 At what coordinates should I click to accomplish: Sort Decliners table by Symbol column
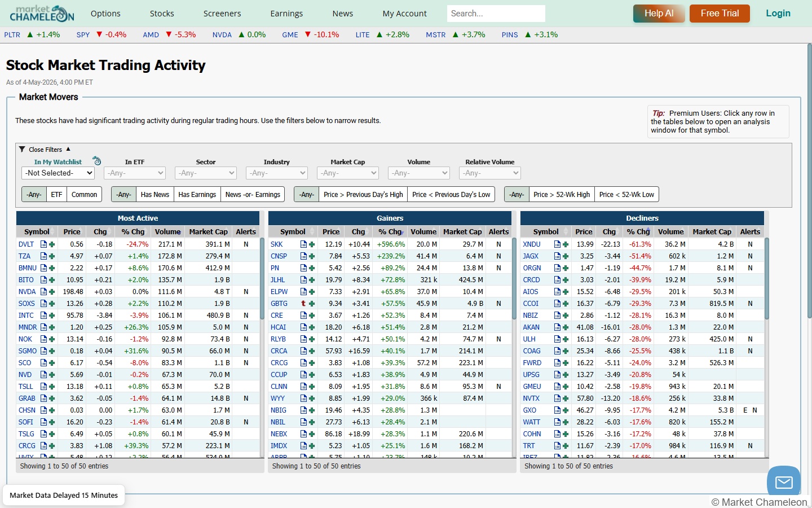coord(546,231)
